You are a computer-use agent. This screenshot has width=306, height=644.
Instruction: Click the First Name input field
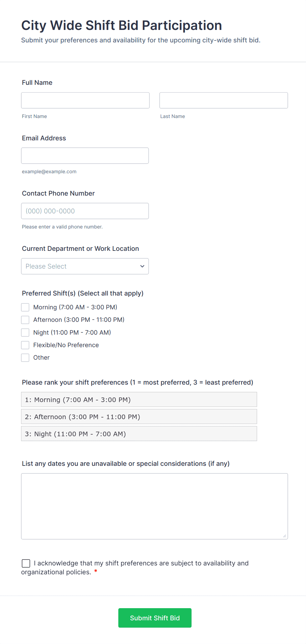pyautogui.click(x=85, y=100)
